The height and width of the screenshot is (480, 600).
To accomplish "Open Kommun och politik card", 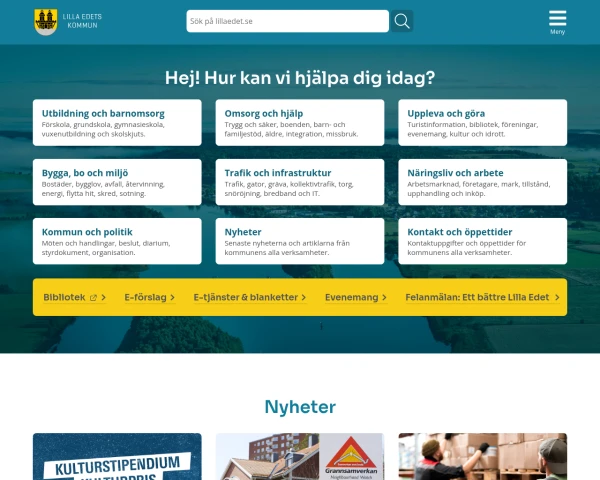I will pos(117,241).
